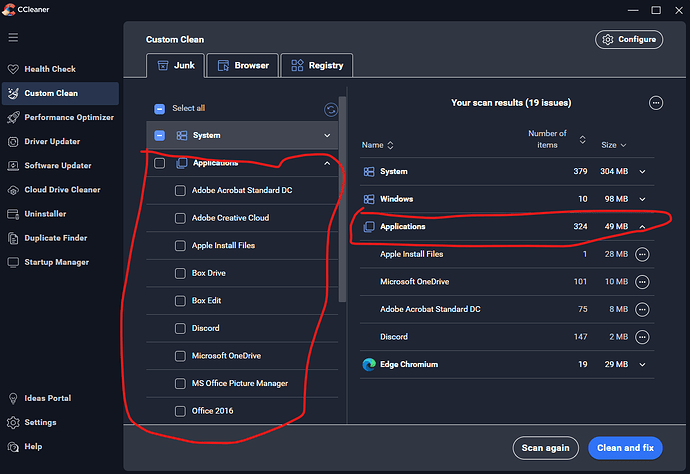Open the hamburger menu icon
The height and width of the screenshot is (474, 690).
tap(13, 37)
